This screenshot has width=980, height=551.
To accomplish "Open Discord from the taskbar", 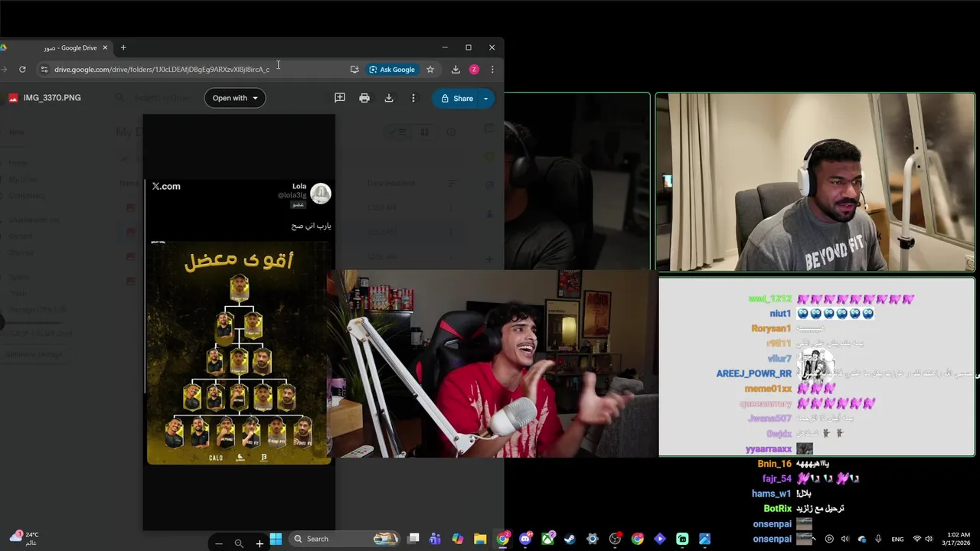I will point(525,539).
